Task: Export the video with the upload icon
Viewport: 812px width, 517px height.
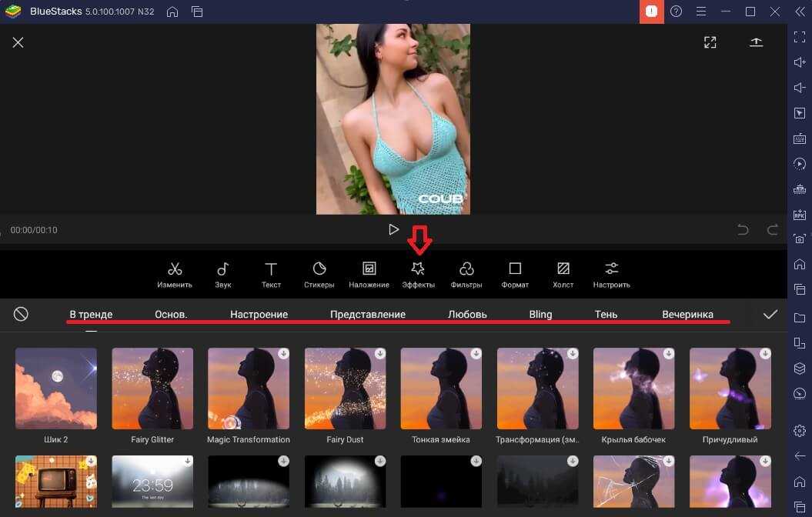Action: [x=756, y=42]
